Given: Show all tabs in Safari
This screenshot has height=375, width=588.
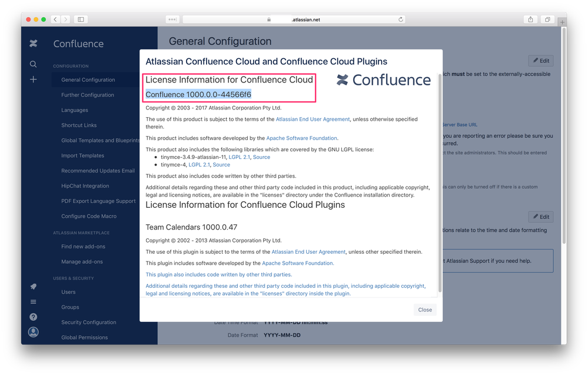Looking at the screenshot, I should 547,19.
